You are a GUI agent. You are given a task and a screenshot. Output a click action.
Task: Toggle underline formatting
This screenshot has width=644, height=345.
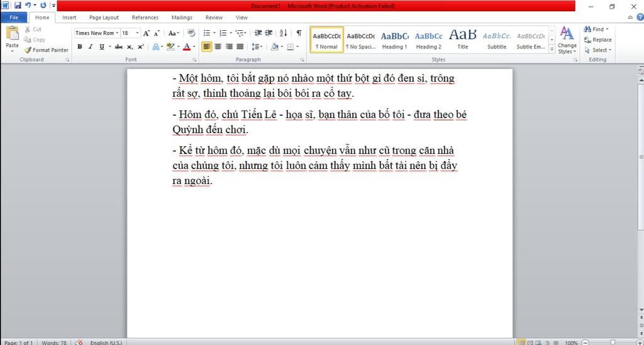(x=101, y=47)
